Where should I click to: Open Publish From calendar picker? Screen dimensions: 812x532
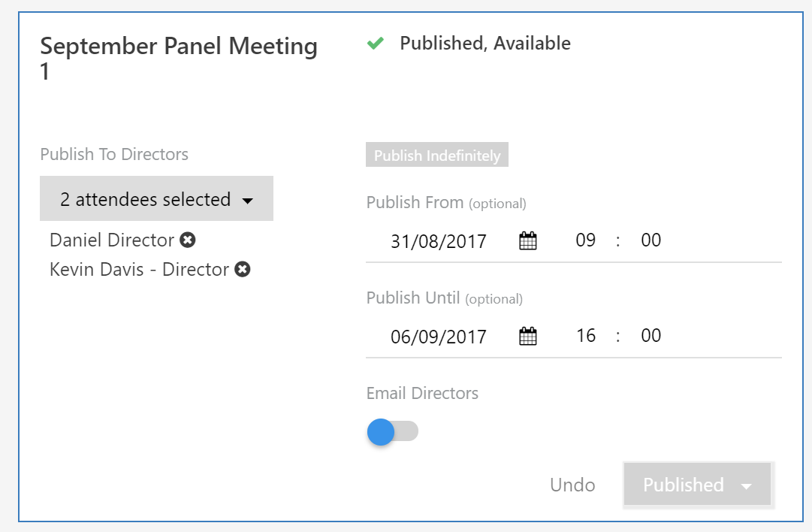pos(528,241)
